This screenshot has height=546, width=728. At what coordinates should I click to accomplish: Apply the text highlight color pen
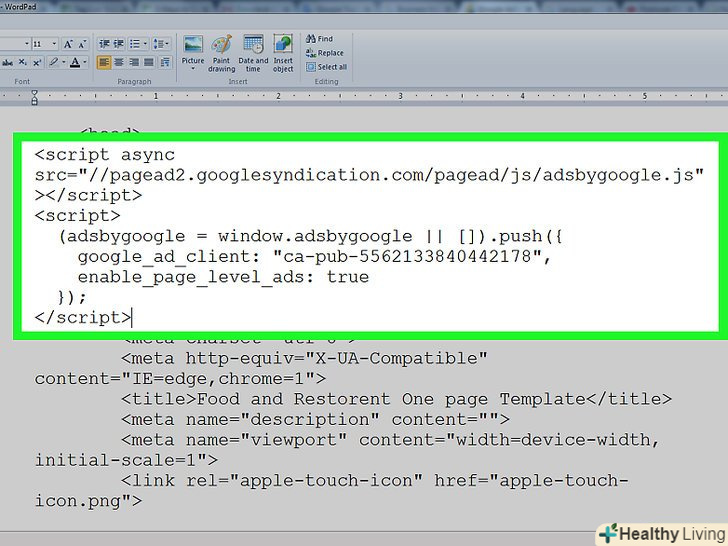[54, 62]
